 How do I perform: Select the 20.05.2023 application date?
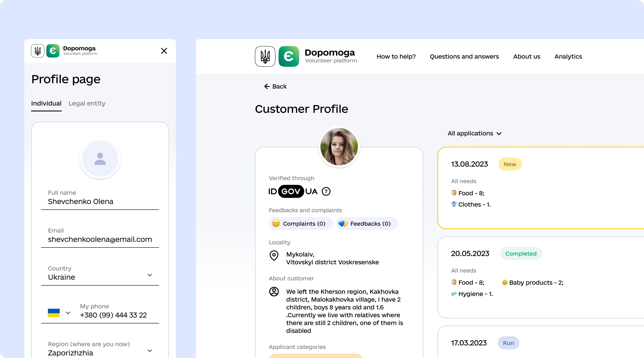coord(470,254)
